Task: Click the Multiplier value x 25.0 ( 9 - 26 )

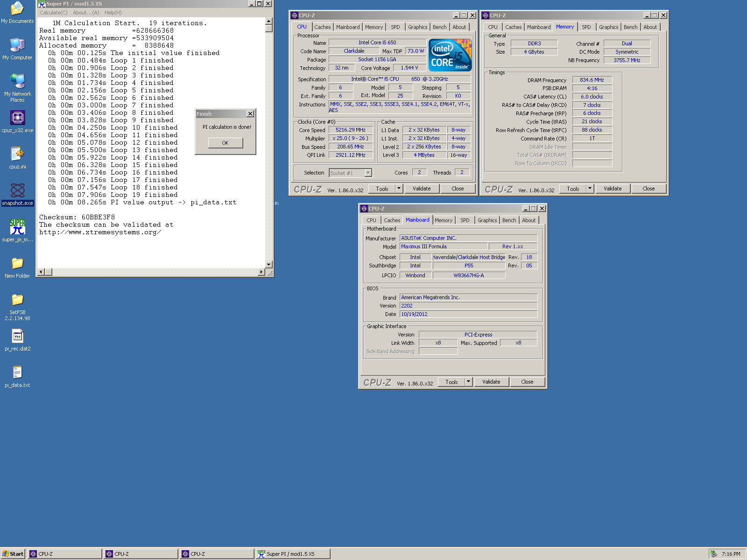Action: [x=351, y=139]
